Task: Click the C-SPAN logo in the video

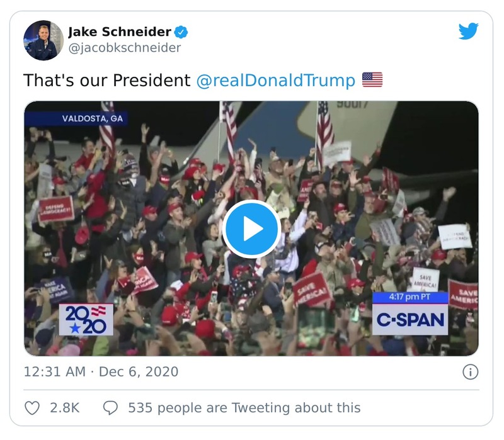Action: [410, 320]
